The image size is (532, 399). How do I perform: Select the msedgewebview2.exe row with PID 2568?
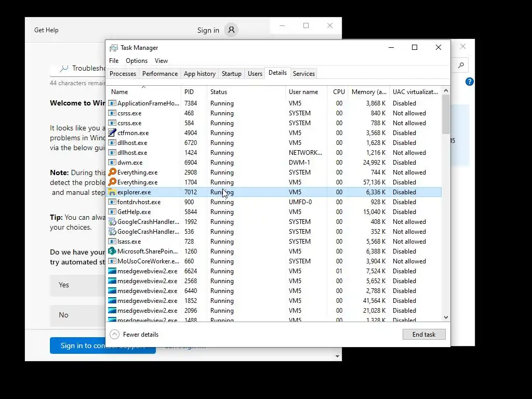click(274, 281)
